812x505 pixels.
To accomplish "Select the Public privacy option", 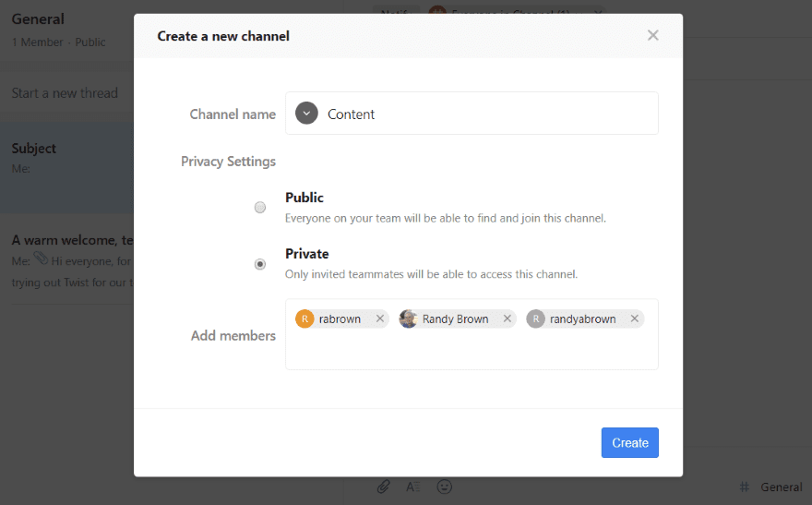I will 260,207.
